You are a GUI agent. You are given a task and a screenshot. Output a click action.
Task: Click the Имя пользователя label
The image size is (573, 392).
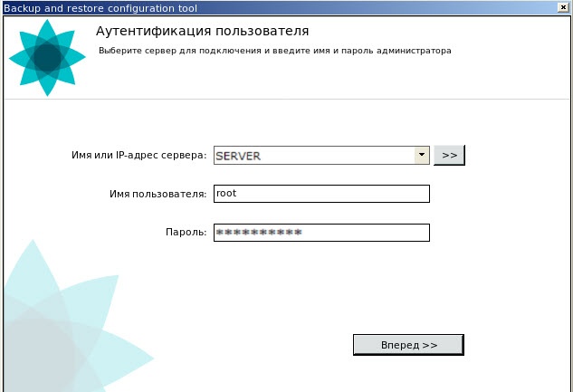point(158,194)
